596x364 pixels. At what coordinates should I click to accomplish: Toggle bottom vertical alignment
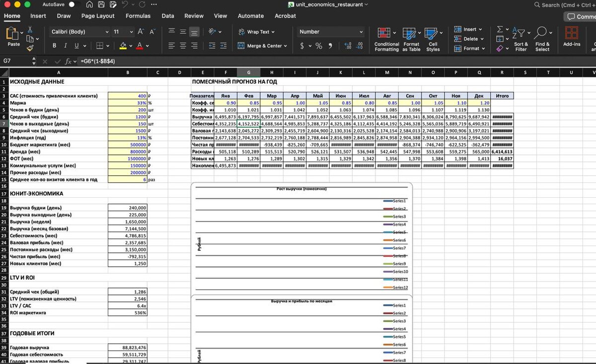point(195,32)
